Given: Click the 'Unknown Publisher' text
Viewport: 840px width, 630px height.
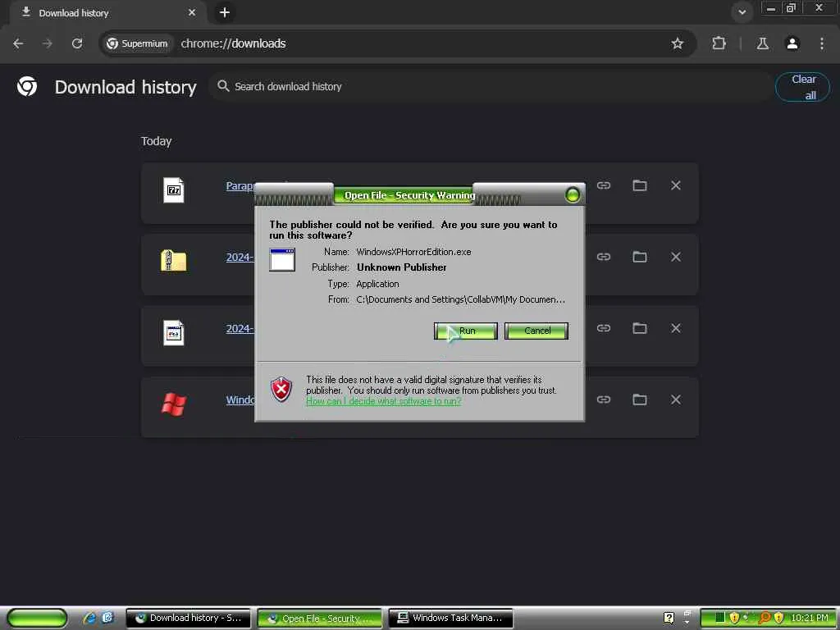Looking at the screenshot, I should (402, 267).
